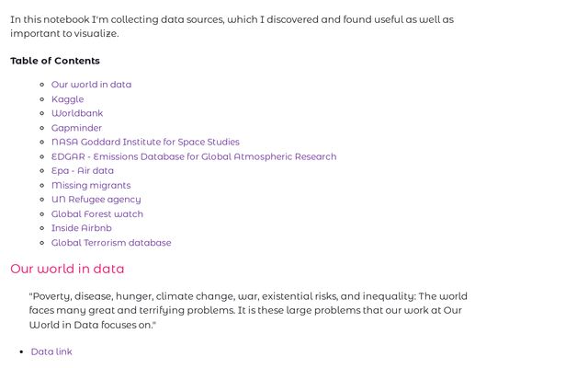Click the Table of Contents heading
The width and height of the screenshot is (588, 368).
click(55, 61)
